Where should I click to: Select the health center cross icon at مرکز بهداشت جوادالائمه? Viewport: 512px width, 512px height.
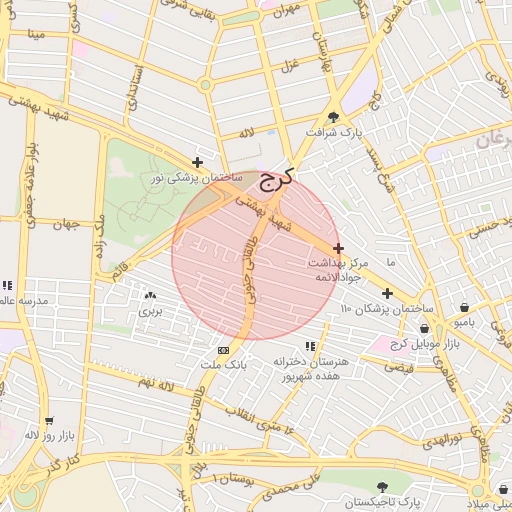tap(338, 248)
